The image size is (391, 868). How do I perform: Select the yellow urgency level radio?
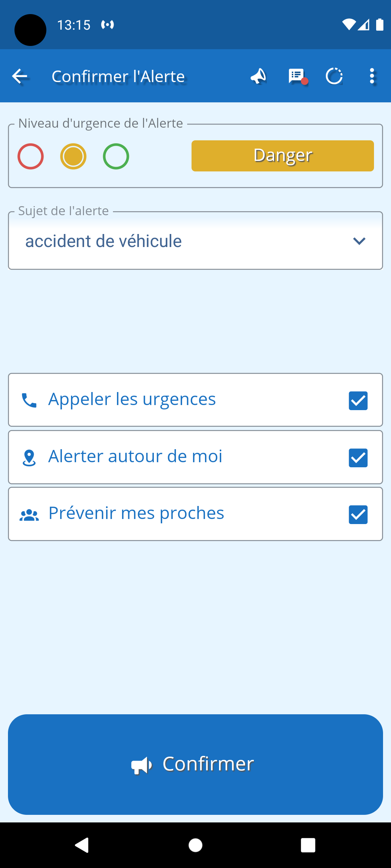pyautogui.click(x=73, y=156)
